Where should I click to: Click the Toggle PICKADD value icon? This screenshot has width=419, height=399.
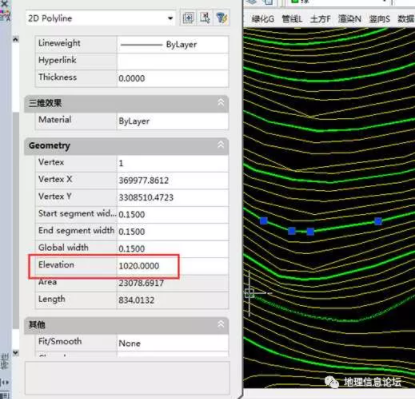pyautogui.click(x=188, y=18)
